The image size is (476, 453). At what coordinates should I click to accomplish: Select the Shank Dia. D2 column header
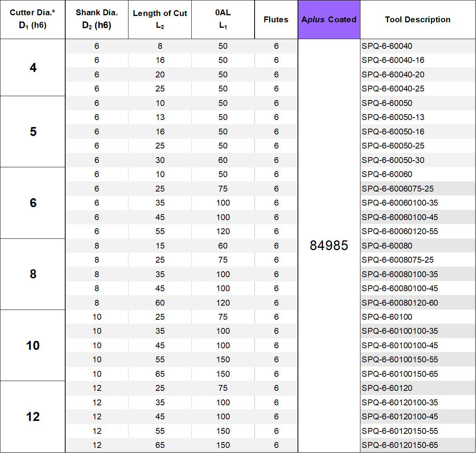pos(96,19)
